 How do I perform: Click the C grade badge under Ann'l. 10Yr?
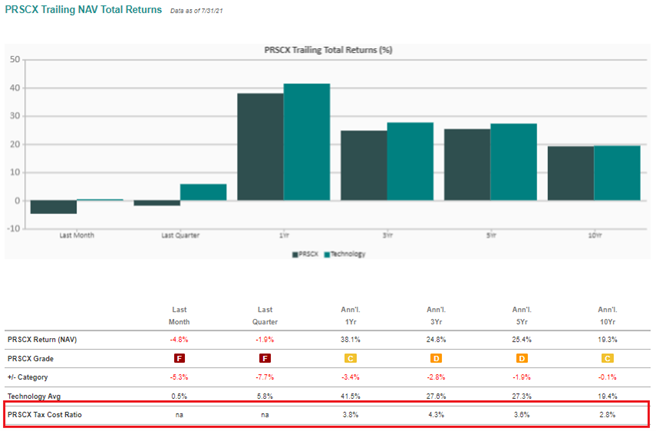pyautogui.click(x=607, y=359)
